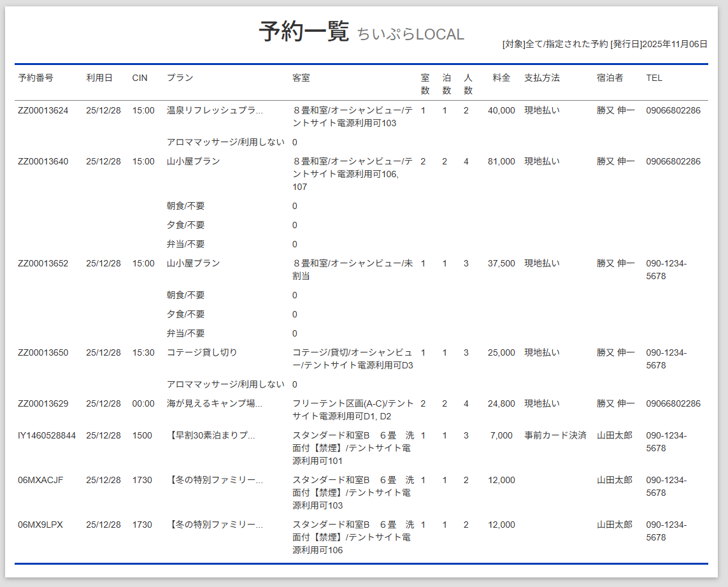Image resolution: width=728 pixels, height=587 pixels.
Task: Click plan 【早割30素泊まりプ...
Action: pyautogui.click(x=211, y=435)
